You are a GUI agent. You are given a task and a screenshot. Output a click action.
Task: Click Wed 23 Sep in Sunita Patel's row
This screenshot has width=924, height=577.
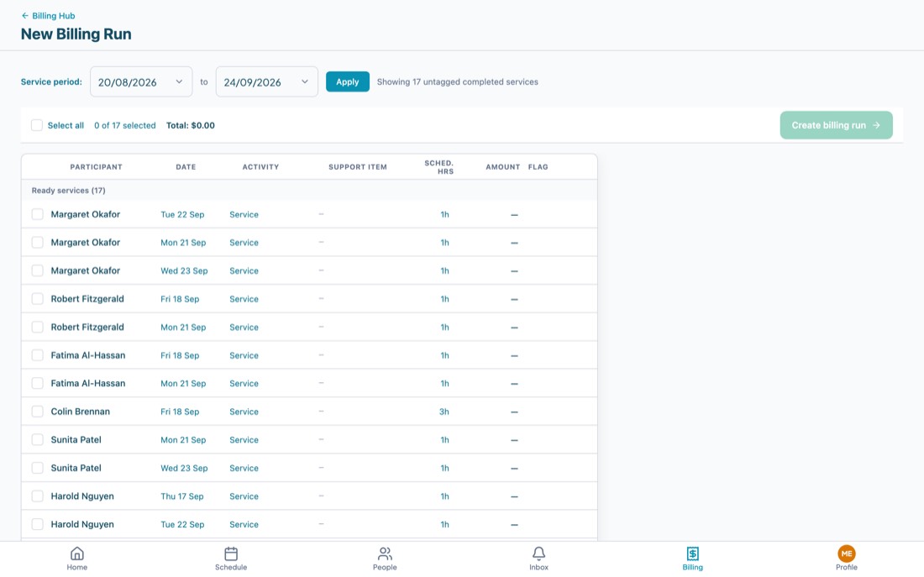(x=184, y=468)
